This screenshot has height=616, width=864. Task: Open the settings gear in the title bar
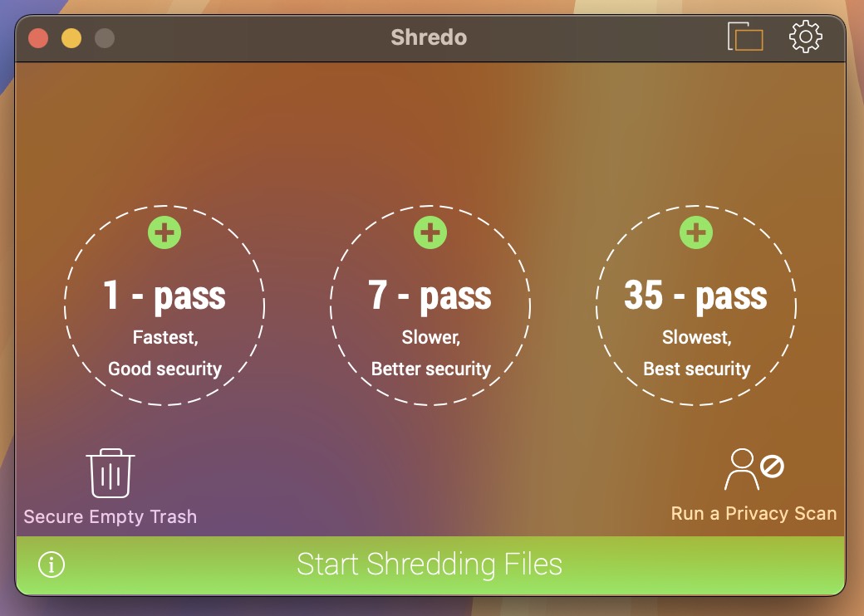point(806,37)
